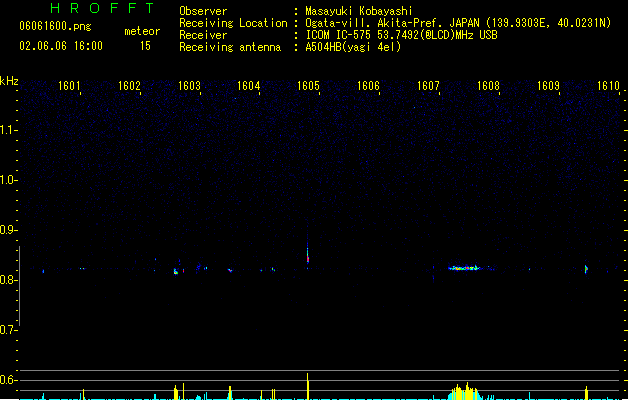Click the 1607 time axis marker
Screen dimensions: 629x400
(428, 86)
